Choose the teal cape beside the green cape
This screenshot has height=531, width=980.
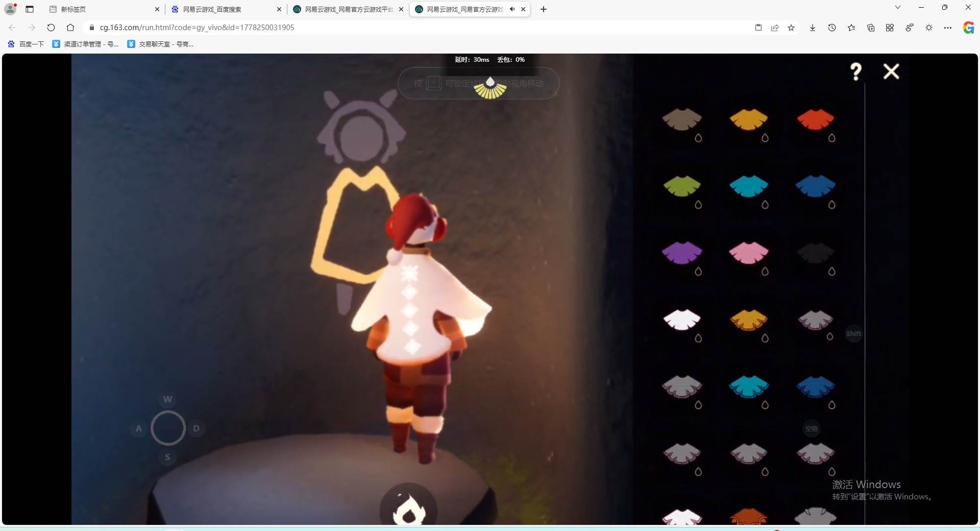749,186
